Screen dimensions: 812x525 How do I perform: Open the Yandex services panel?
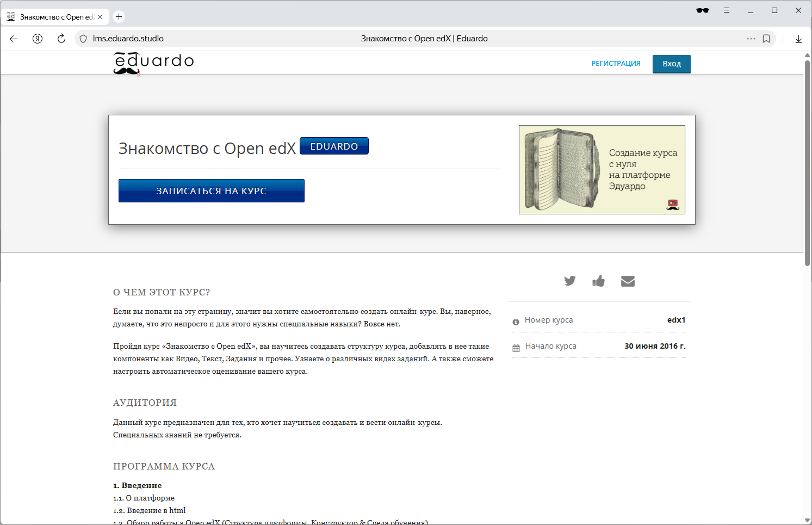click(37, 39)
